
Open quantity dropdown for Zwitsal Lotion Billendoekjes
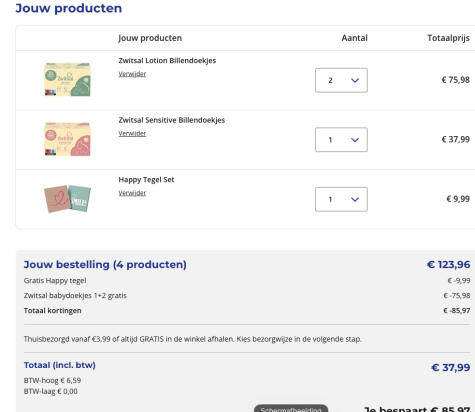pyautogui.click(x=341, y=80)
